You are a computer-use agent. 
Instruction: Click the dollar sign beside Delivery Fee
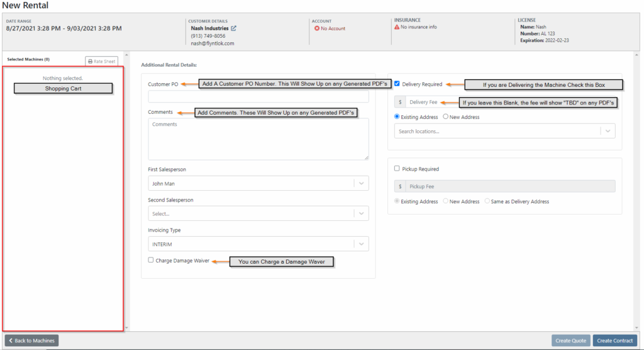[400, 102]
